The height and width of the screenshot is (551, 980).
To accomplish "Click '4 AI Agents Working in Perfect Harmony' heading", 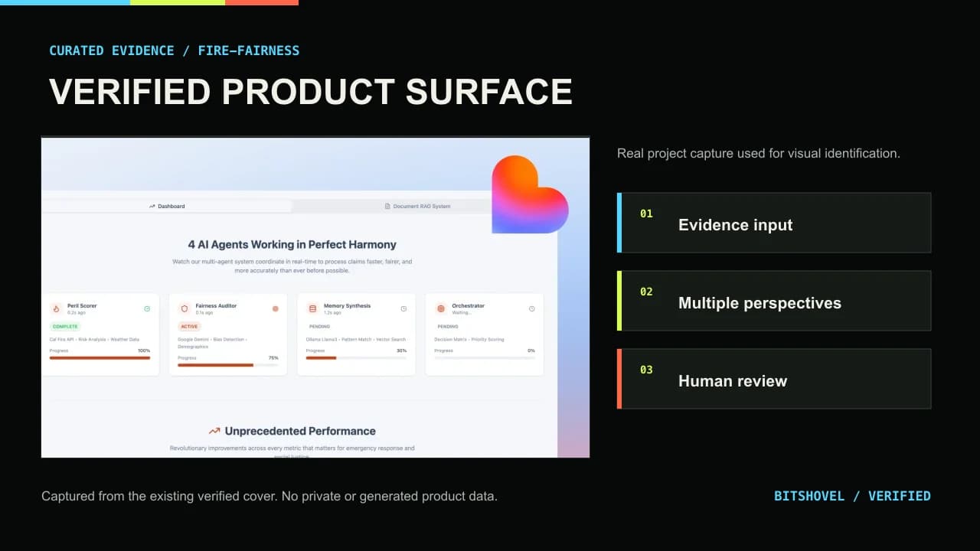I will coord(292,245).
